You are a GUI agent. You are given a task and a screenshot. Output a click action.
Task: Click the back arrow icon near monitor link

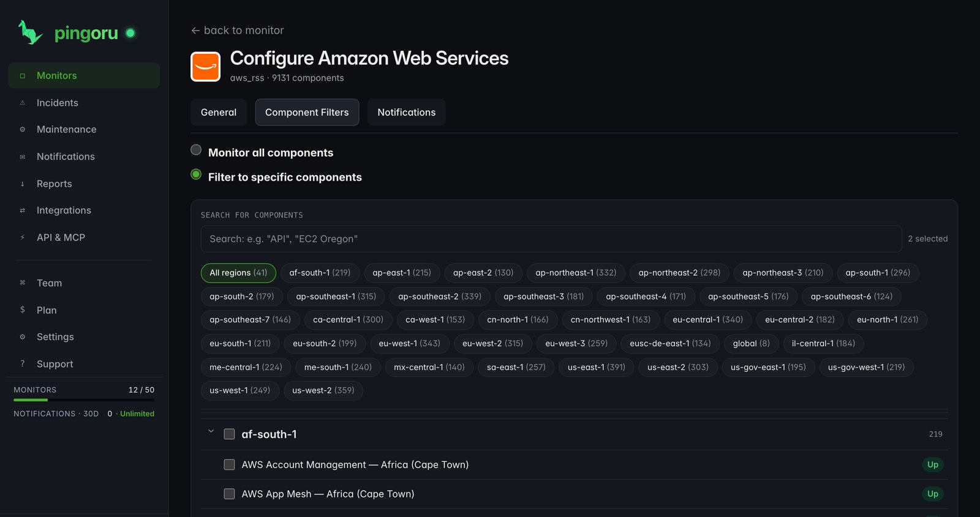click(x=195, y=31)
